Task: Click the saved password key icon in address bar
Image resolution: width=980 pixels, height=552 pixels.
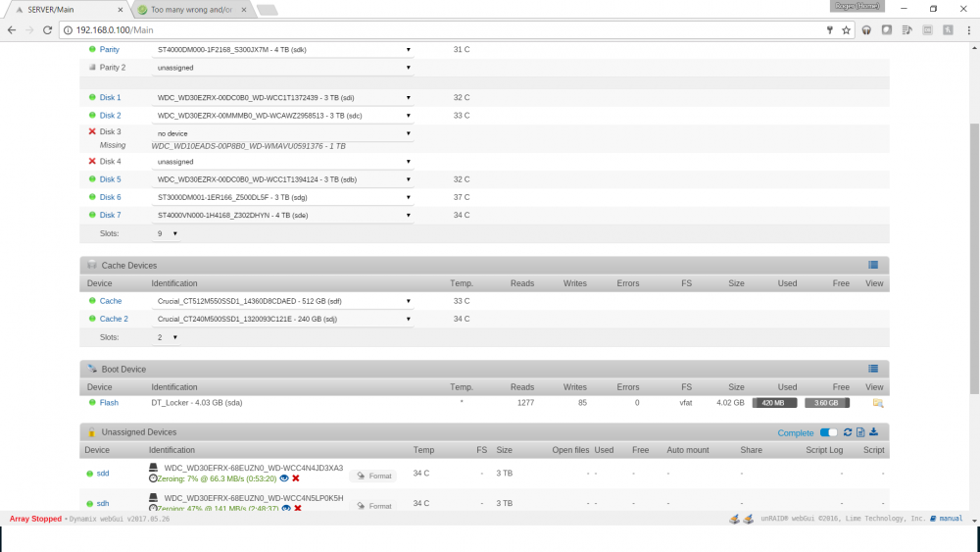Action: (x=830, y=30)
